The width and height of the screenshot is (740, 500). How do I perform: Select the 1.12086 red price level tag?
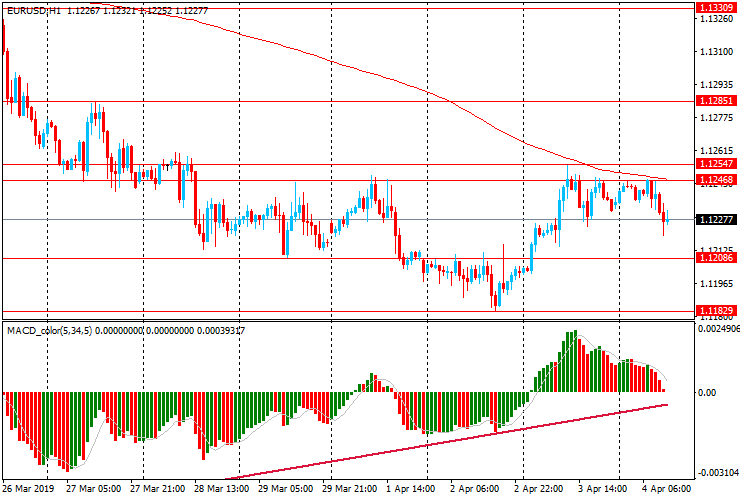(716, 258)
